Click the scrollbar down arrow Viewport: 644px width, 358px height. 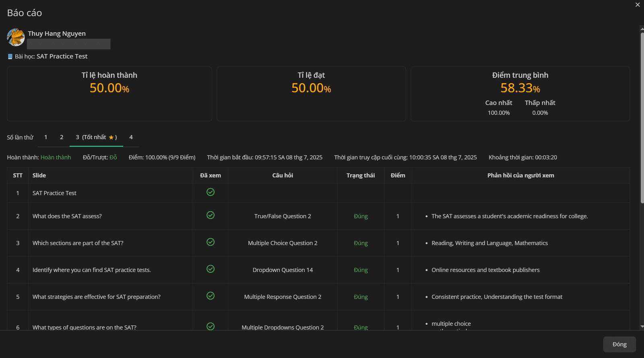pos(642,327)
